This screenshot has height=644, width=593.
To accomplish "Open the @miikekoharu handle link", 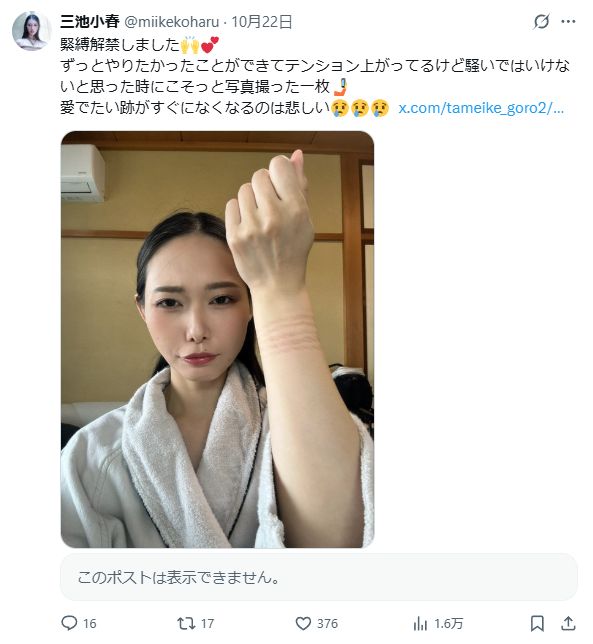I will [171, 22].
